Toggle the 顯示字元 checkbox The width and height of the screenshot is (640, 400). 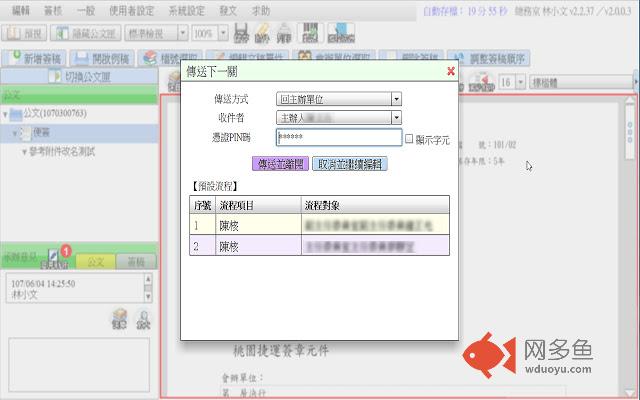[409, 139]
